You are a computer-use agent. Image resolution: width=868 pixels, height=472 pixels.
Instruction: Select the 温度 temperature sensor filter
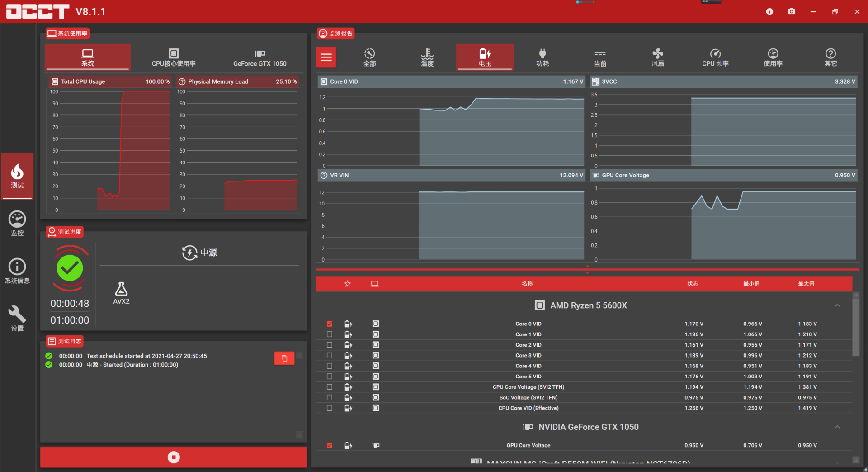coord(427,57)
